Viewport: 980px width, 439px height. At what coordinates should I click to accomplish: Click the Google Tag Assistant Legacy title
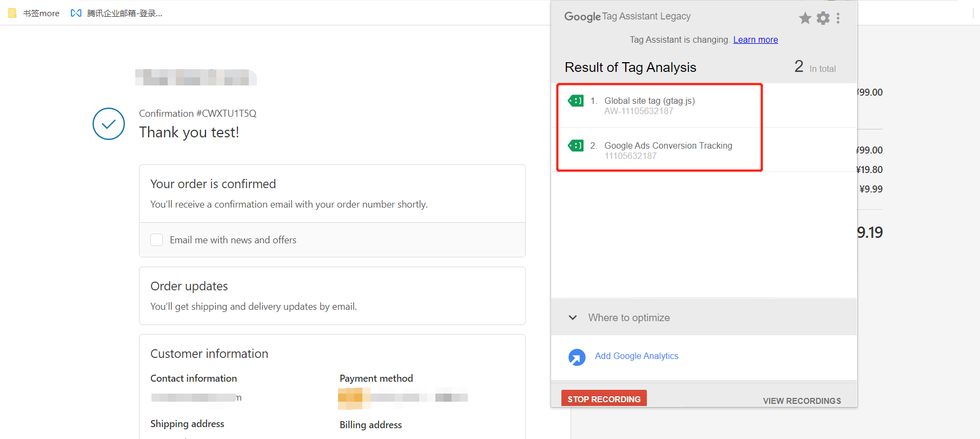click(627, 16)
